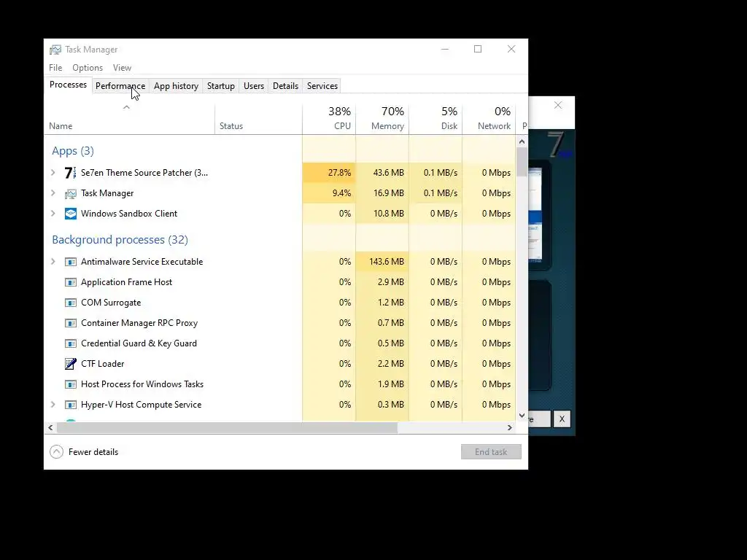Click the Se7en Theme Source Patcher icon

pyautogui.click(x=71, y=172)
